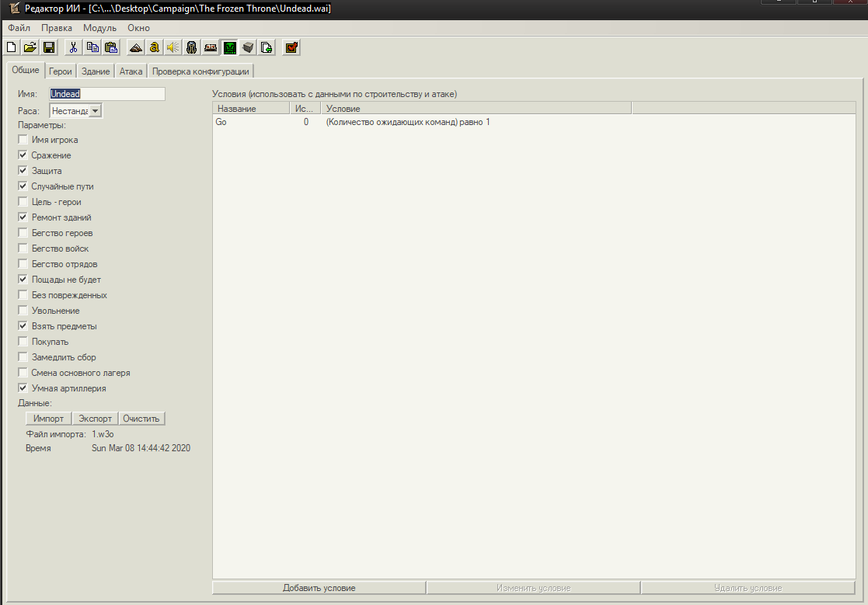Click the New file icon

pos(12,47)
